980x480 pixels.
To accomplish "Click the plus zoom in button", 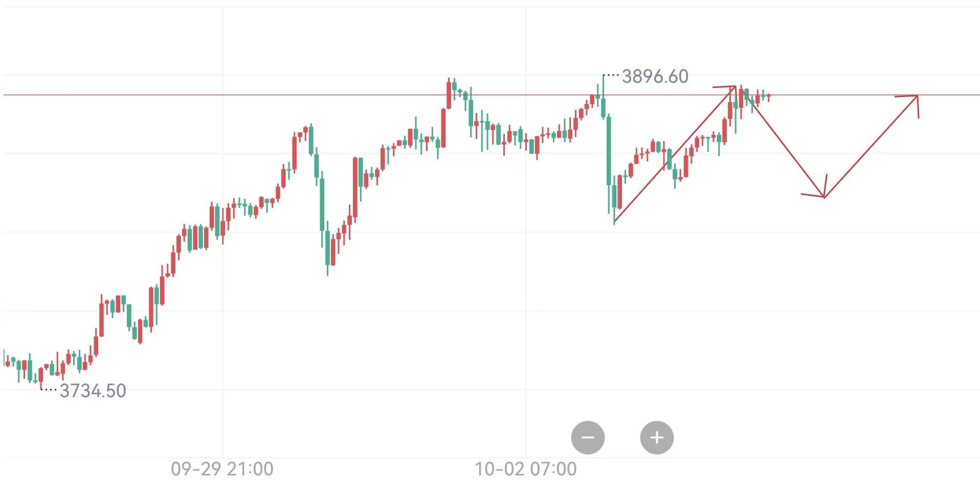I will (657, 438).
